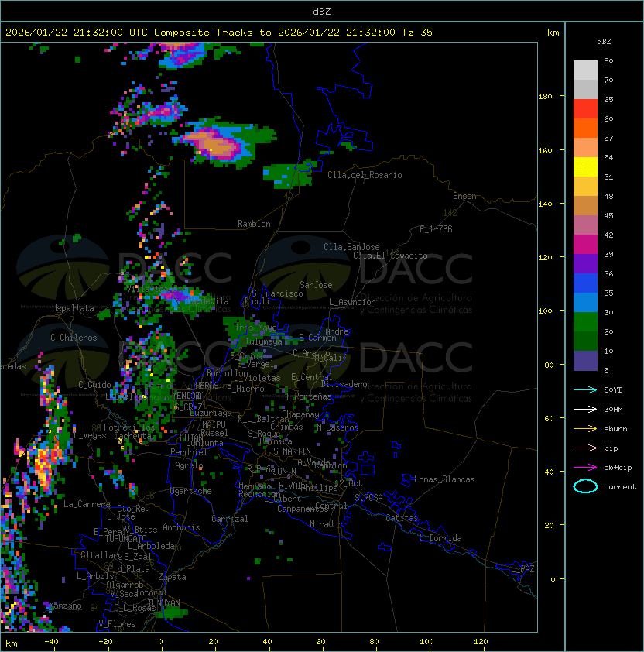Image resolution: width=644 pixels, height=652 pixels.
Task: Click the 'current' legend label
Action: coord(620,487)
